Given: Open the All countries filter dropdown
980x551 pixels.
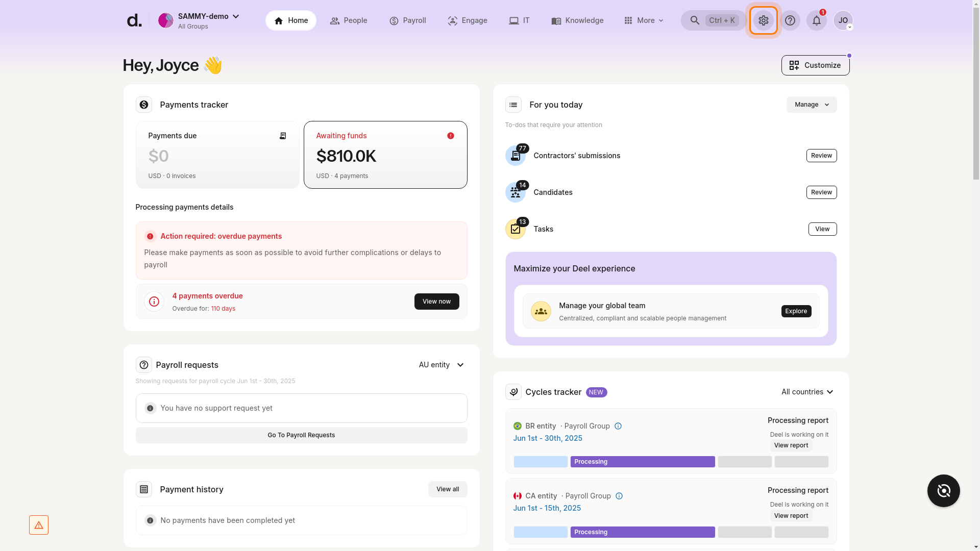Looking at the screenshot, I should (x=807, y=392).
